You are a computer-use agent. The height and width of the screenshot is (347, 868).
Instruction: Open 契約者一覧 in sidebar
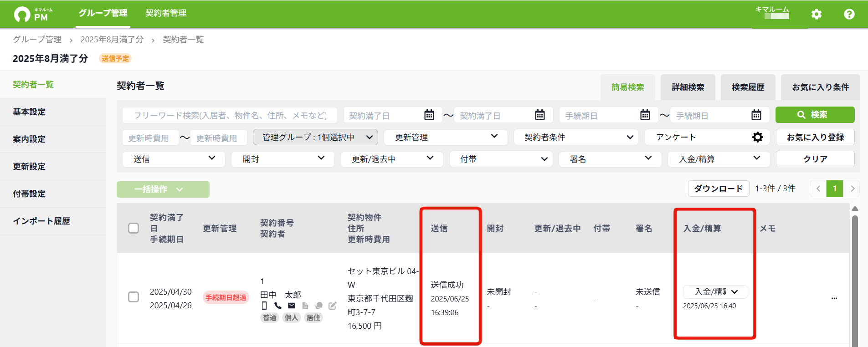pos(53,85)
